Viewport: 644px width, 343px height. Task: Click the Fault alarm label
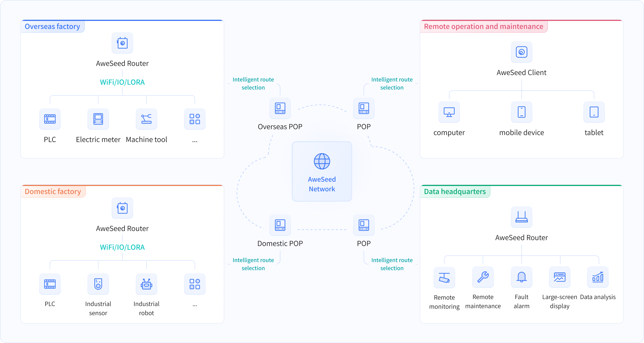522,301
